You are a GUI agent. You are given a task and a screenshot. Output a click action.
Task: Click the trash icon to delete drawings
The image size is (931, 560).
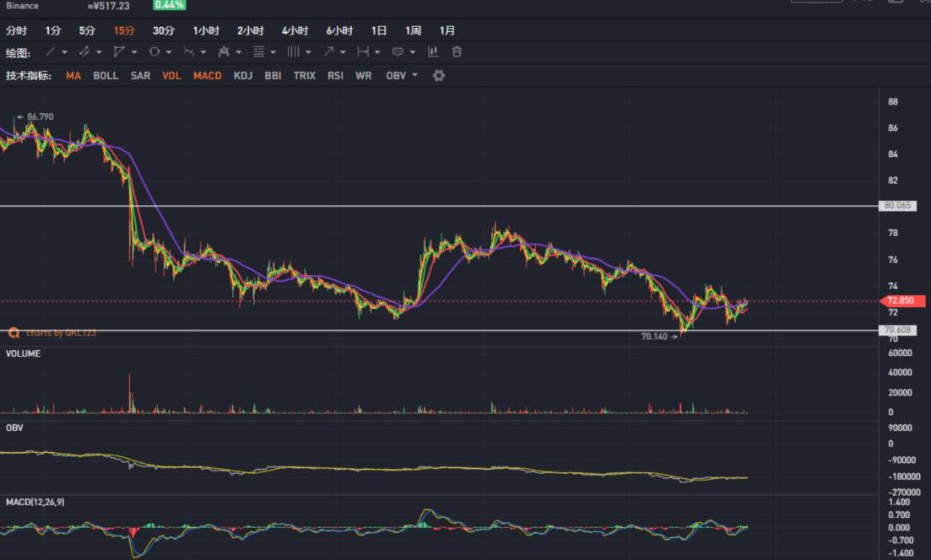pyautogui.click(x=457, y=51)
